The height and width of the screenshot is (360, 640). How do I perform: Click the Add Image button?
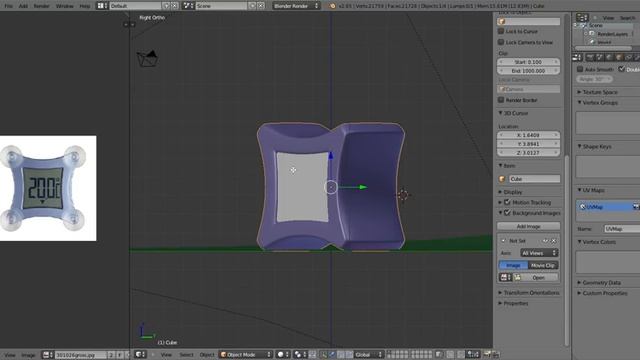pos(529,226)
